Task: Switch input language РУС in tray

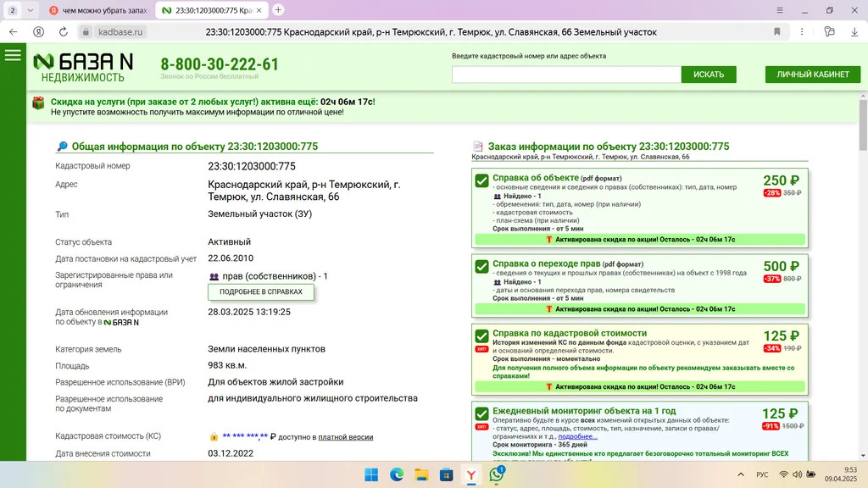Action: (762, 474)
